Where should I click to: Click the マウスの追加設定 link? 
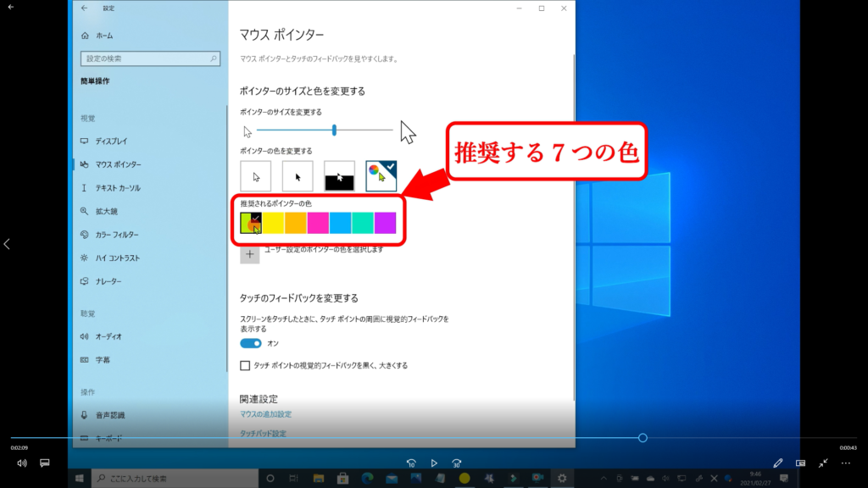265,414
